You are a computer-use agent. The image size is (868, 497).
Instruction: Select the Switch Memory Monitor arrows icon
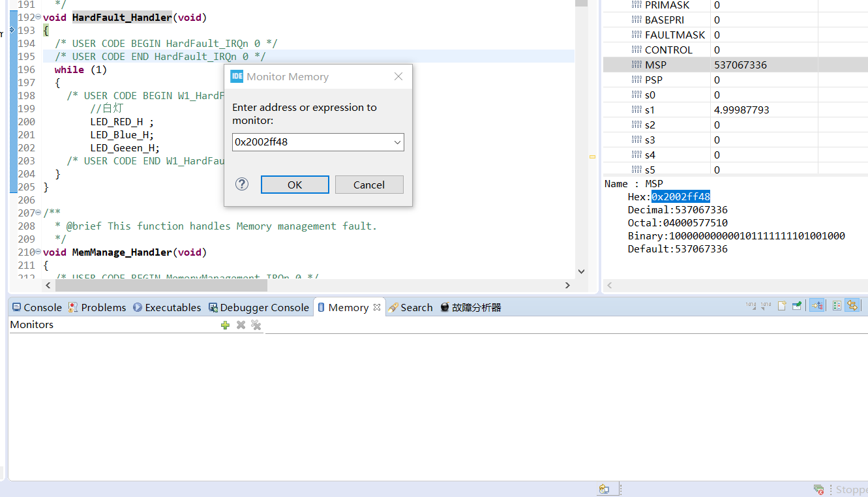click(852, 305)
